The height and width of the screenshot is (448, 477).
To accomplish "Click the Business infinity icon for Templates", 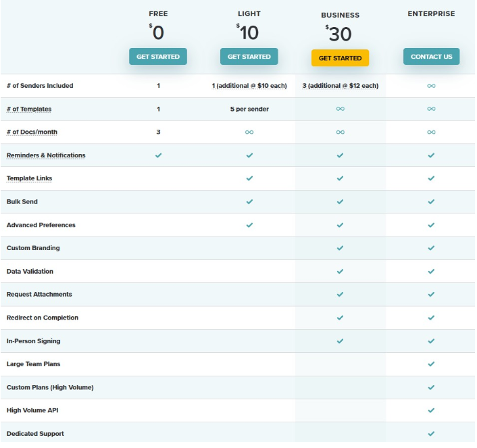I will click(x=340, y=109).
